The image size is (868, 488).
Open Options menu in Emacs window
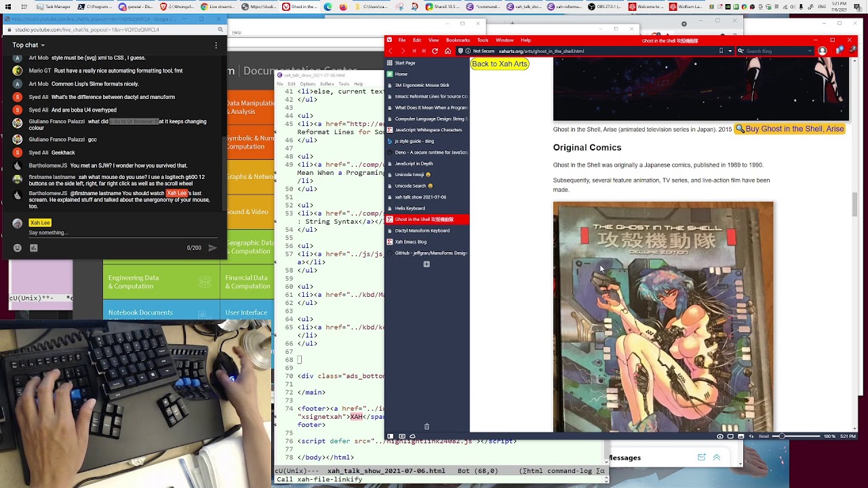307,84
